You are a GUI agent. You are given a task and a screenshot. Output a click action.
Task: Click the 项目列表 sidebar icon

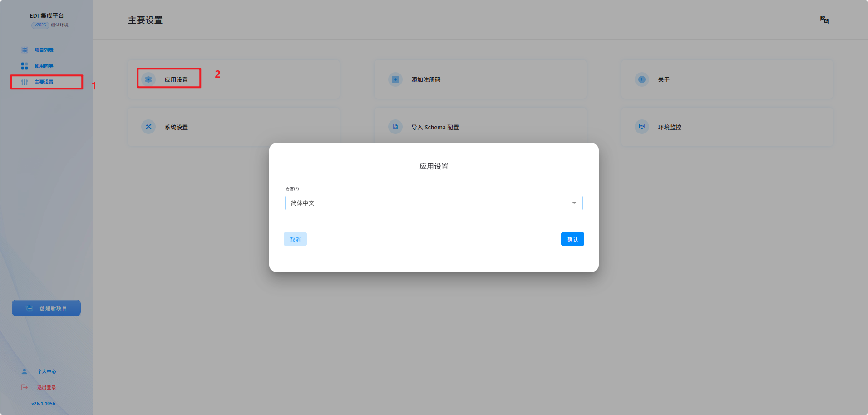click(x=25, y=50)
